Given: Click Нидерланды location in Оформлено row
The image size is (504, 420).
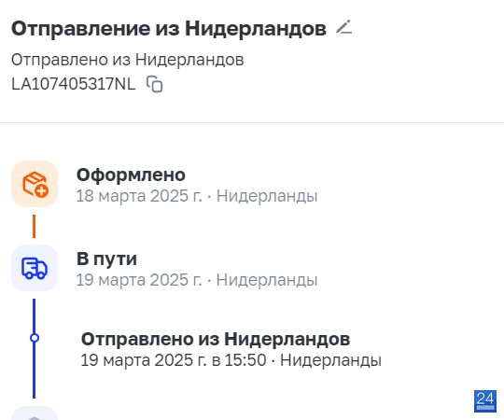Looking at the screenshot, I should coord(267,196).
